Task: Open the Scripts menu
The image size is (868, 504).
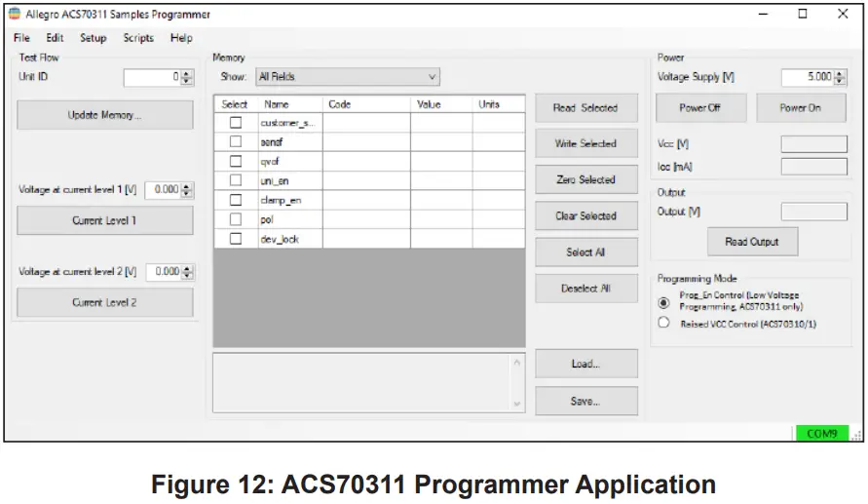Action: tap(138, 38)
